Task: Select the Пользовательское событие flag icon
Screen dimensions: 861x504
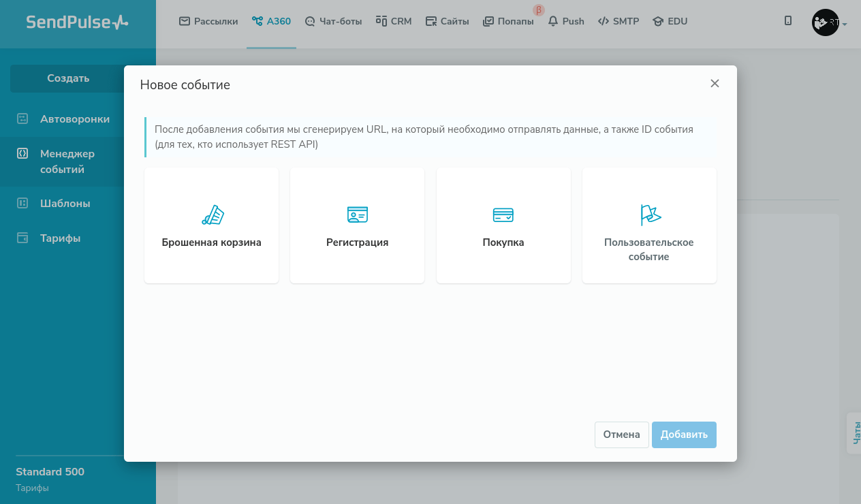Action: [x=650, y=215]
